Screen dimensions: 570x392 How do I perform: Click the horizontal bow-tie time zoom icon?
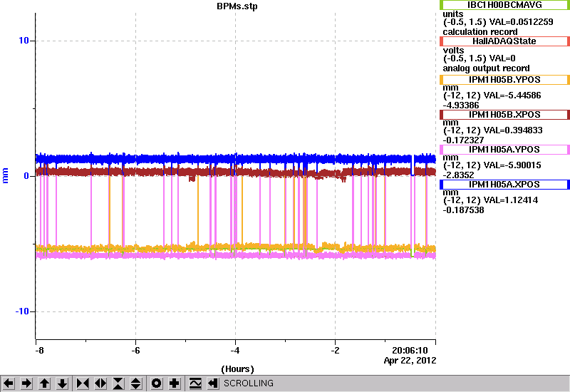click(x=83, y=383)
